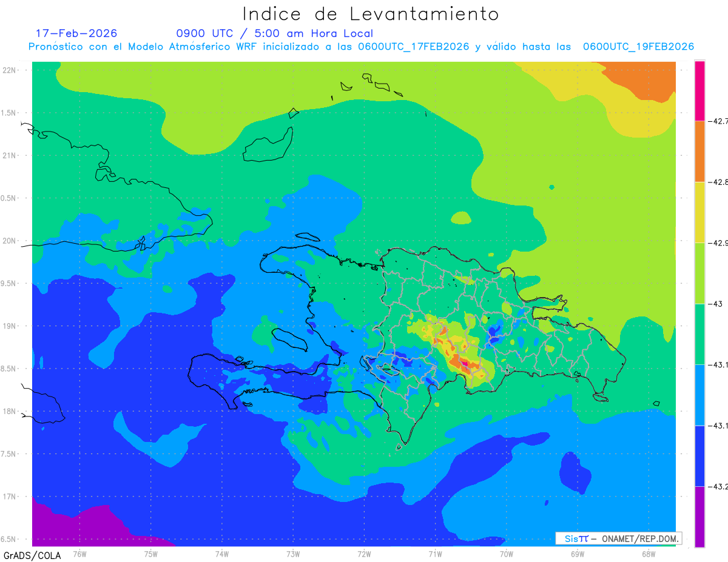Click the time "0900 UTC / 5:00 am Hora Local"
This screenshot has height=562, width=728.
pos(275,33)
